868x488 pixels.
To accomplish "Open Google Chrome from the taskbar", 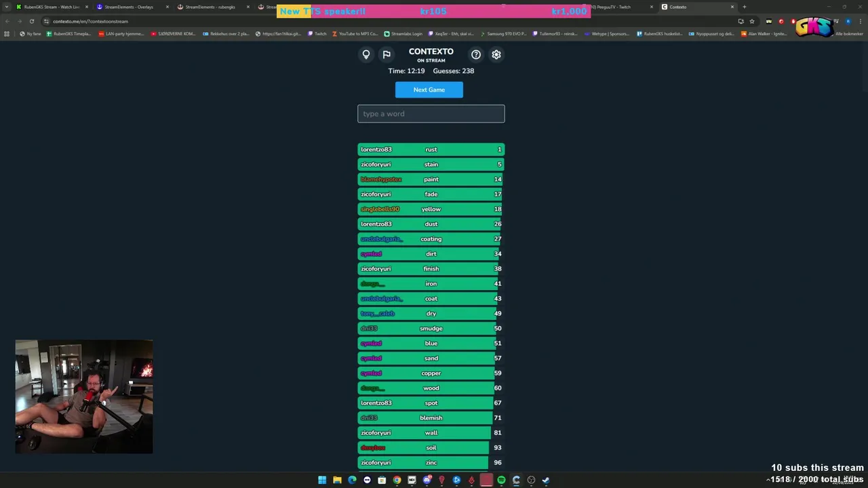I will click(x=397, y=480).
